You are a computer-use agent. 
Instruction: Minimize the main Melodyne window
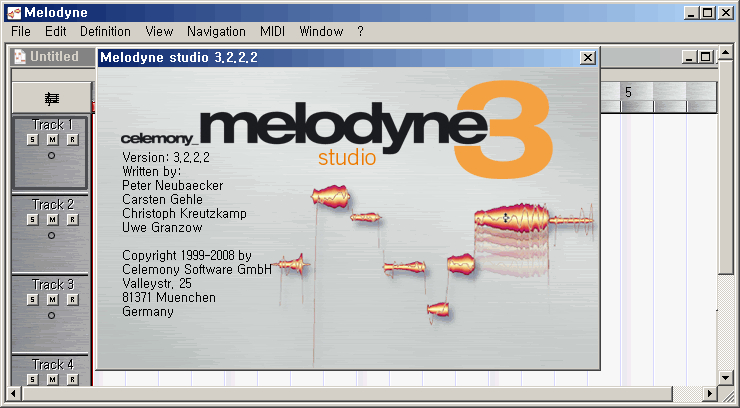click(692, 13)
